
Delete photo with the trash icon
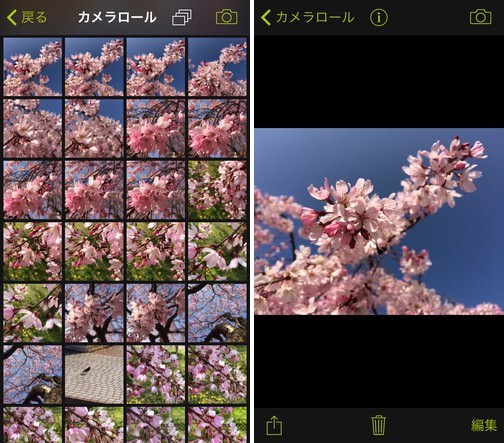pos(379,425)
